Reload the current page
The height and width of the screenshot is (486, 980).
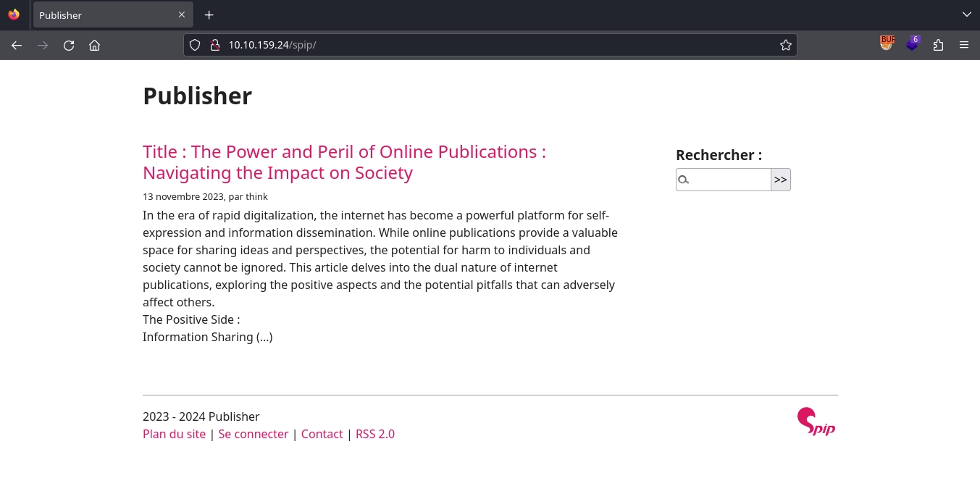pos(69,45)
